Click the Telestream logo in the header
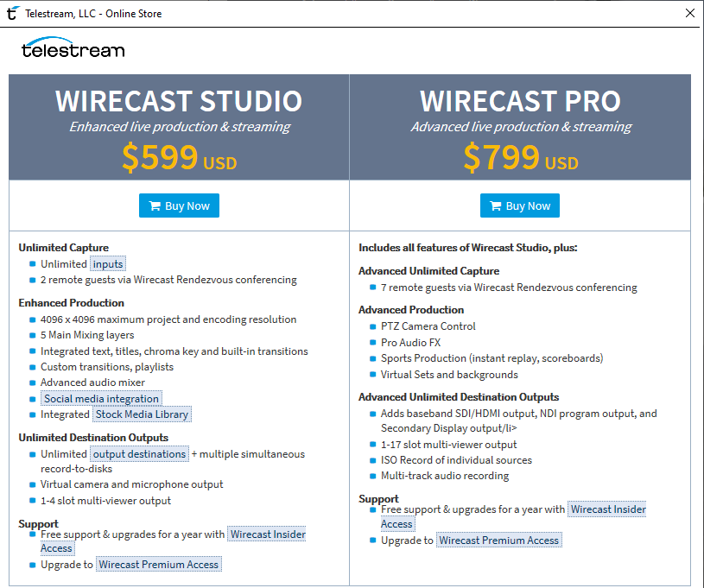Screen dimensions: 704x588 click(73, 47)
